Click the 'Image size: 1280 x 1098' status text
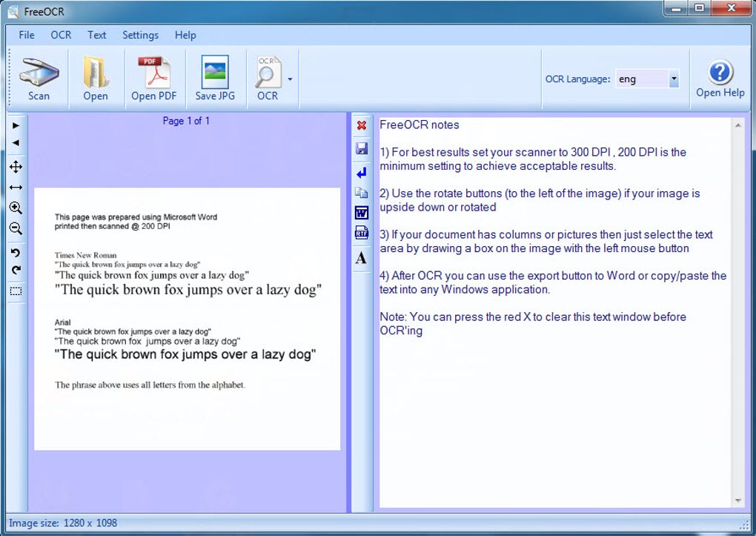Viewport: 756px width, 536px height. [63, 523]
